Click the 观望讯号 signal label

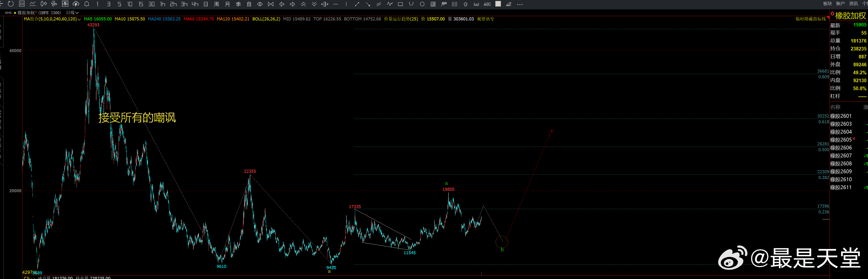(485, 19)
